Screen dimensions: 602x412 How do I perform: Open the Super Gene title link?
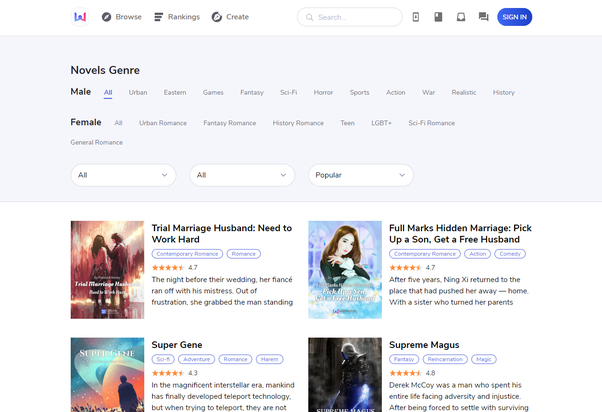(177, 345)
